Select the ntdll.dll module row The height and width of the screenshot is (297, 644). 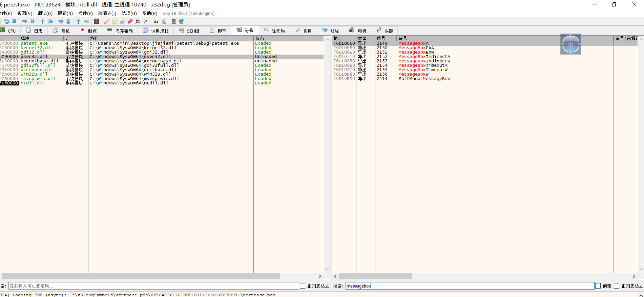point(162,83)
